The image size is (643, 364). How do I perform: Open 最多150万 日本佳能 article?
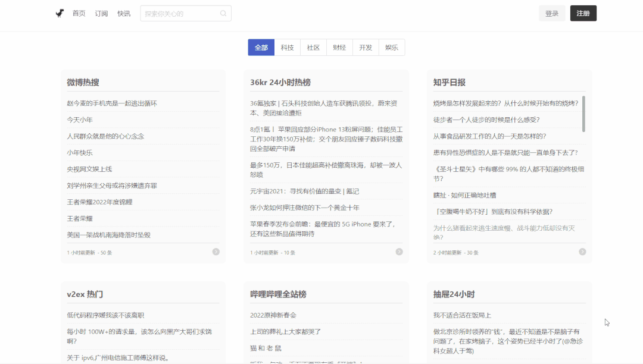[x=326, y=170]
